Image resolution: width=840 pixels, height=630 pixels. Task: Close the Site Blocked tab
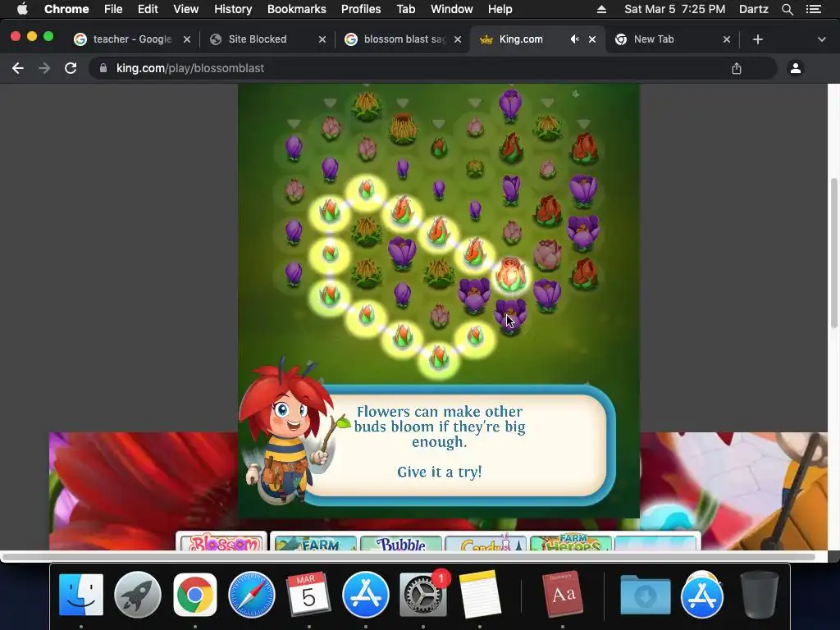click(322, 39)
